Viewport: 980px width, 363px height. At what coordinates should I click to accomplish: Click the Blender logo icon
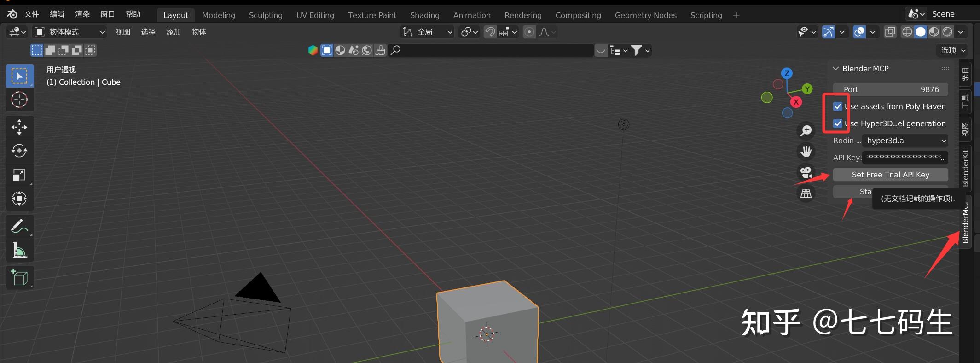(x=12, y=14)
